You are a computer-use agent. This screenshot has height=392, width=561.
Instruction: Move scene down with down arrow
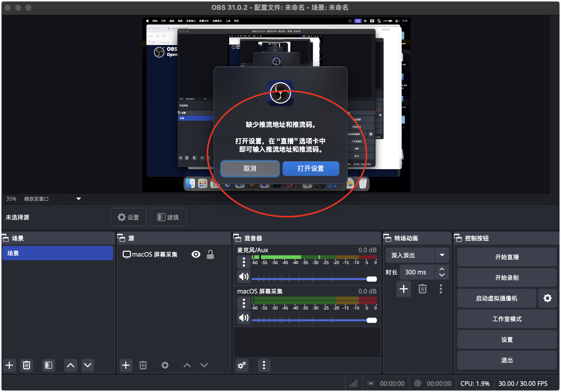pos(88,365)
